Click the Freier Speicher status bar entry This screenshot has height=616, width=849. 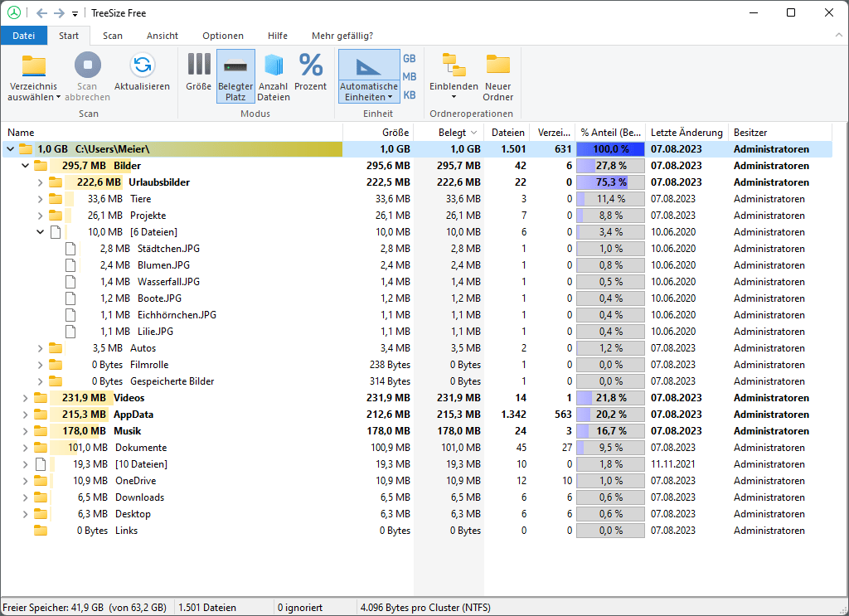coord(85,608)
